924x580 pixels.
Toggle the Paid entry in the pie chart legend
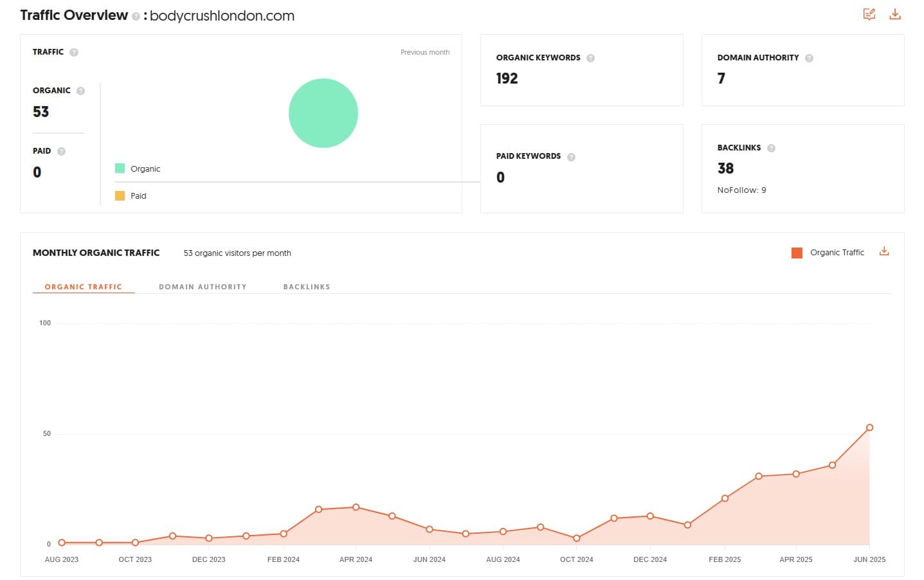(132, 195)
